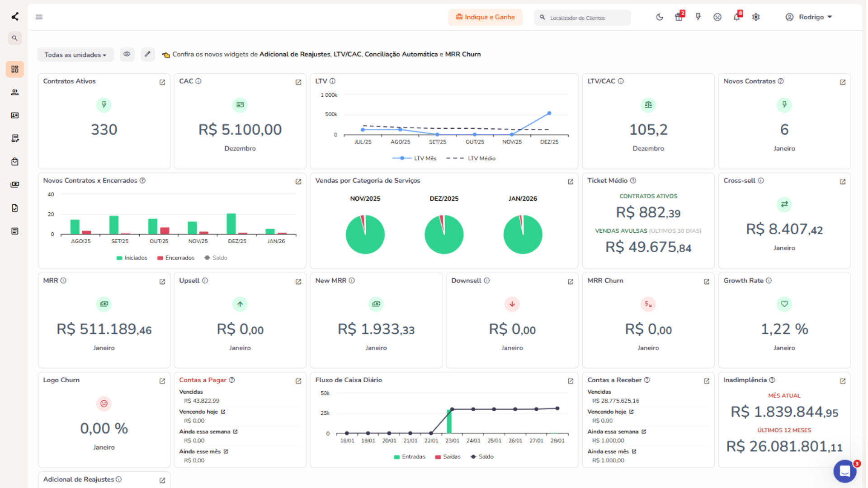The image size is (868, 488).
Task: Open the settings gear icon
Action: (756, 17)
